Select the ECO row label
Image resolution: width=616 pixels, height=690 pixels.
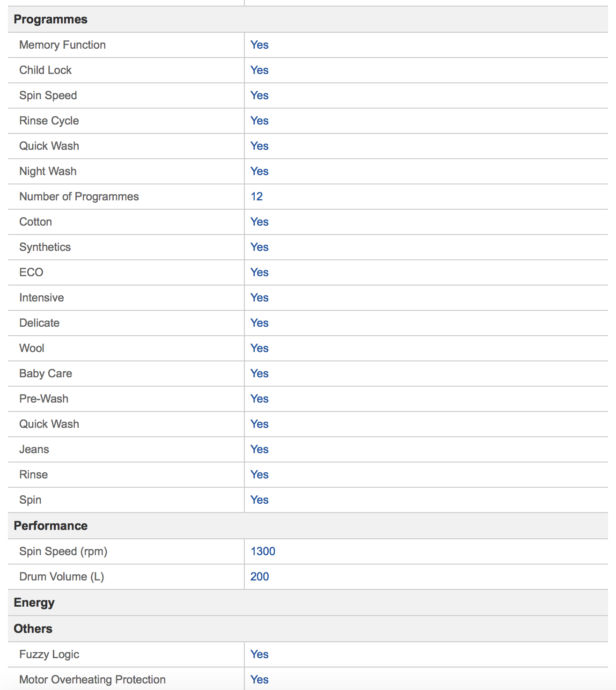pos(31,272)
